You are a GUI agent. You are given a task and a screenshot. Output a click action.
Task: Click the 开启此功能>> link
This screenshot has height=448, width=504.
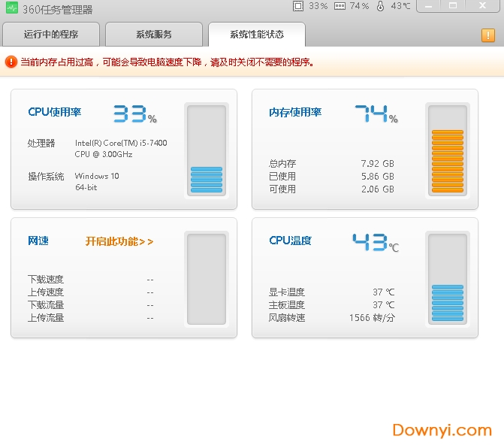119,241
